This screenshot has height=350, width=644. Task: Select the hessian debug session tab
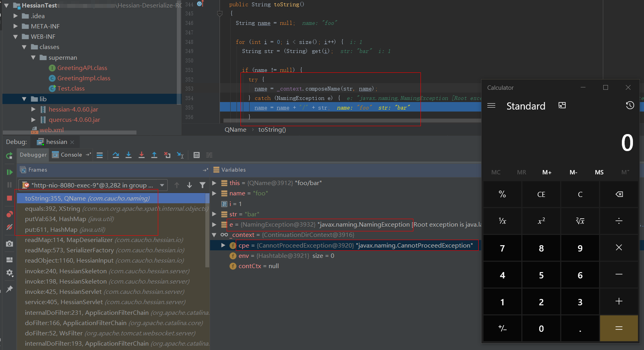(x=56, y=142)
